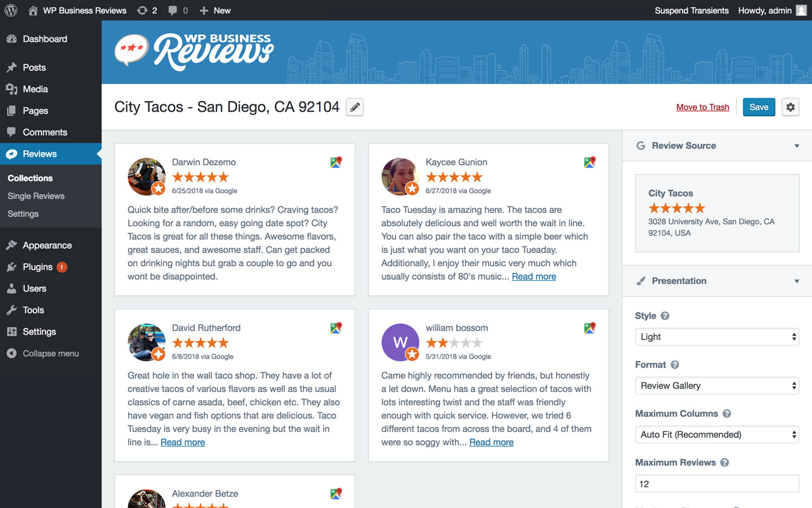The height and width of the screenshot is (508, 812).
Task: Click the Google G Review Source icon
Action: click(641, 145)
